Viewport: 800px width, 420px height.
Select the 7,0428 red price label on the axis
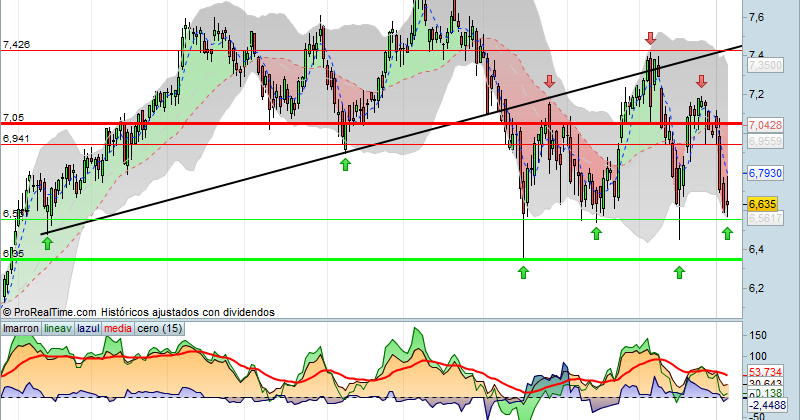(x=765, y=125)
